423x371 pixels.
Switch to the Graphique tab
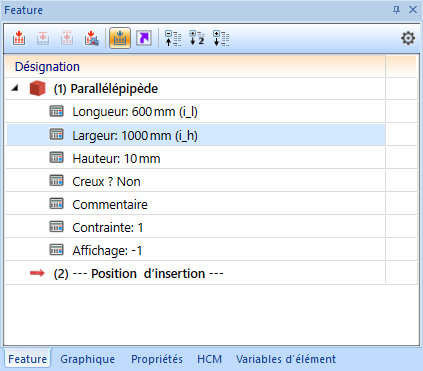point(87,359)
